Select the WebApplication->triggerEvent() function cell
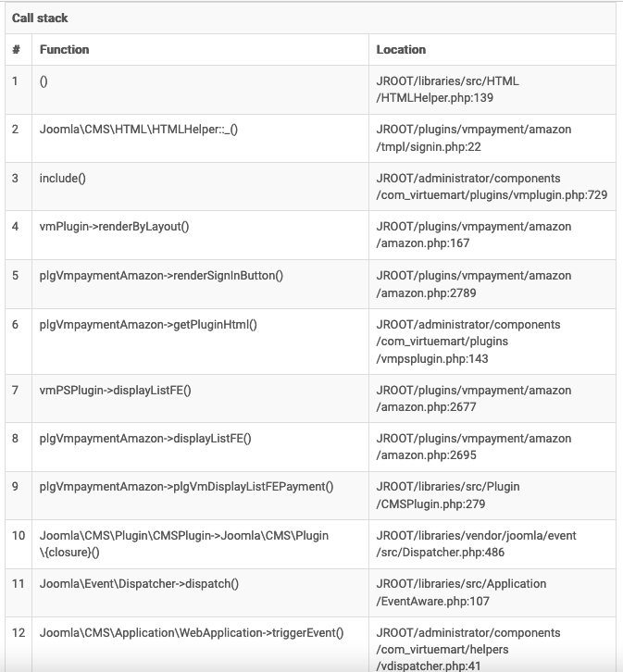 (191, 633)
